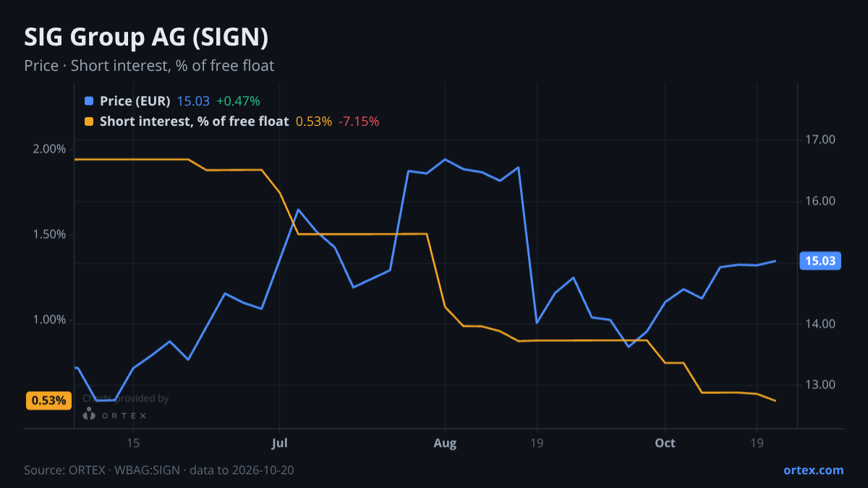Click the 15.03 price value in legend
Viewport: 868px width, 488px height.
pyautogui.click(x=193, y=101)
